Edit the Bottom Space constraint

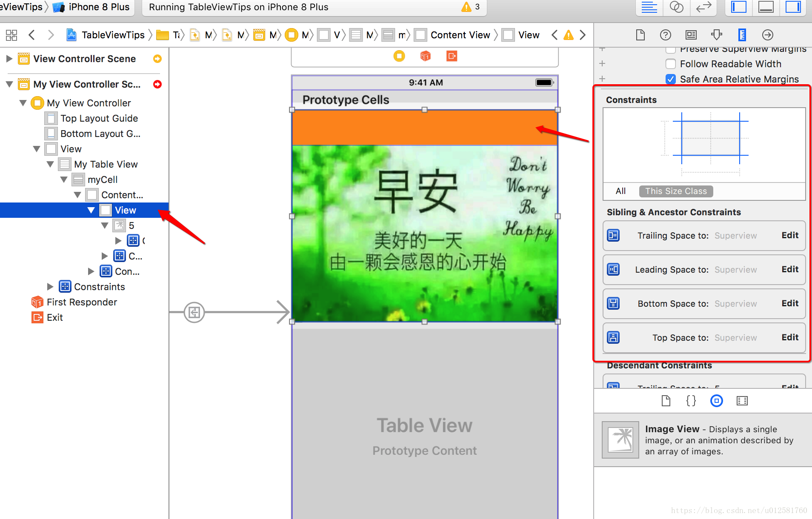point(790,303)
